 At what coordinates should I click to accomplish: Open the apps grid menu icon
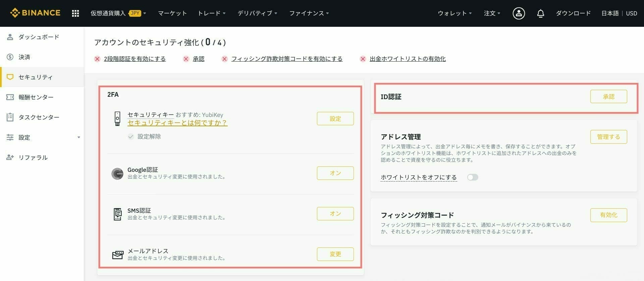(75, 13)
